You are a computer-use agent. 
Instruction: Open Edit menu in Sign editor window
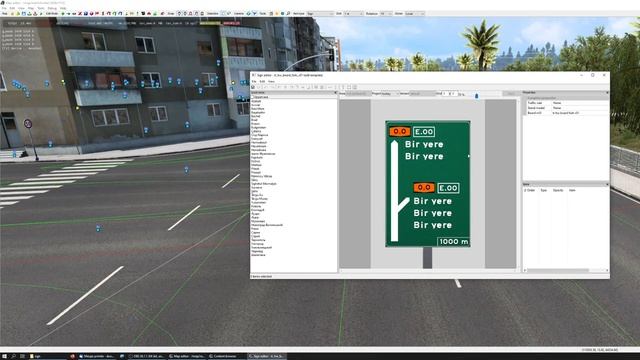pos(262,82)
